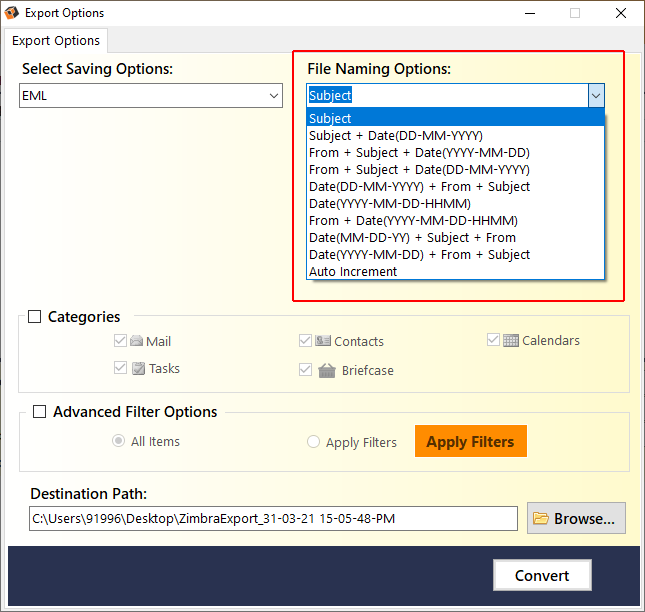
Task: Click the orange Apply Filters button
Action: coord(471,441)
